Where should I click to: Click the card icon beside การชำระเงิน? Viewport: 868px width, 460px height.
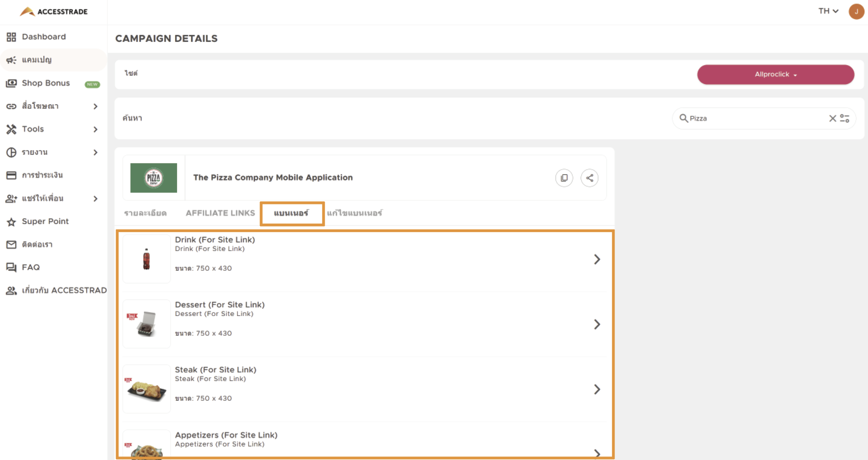(11, 175)
